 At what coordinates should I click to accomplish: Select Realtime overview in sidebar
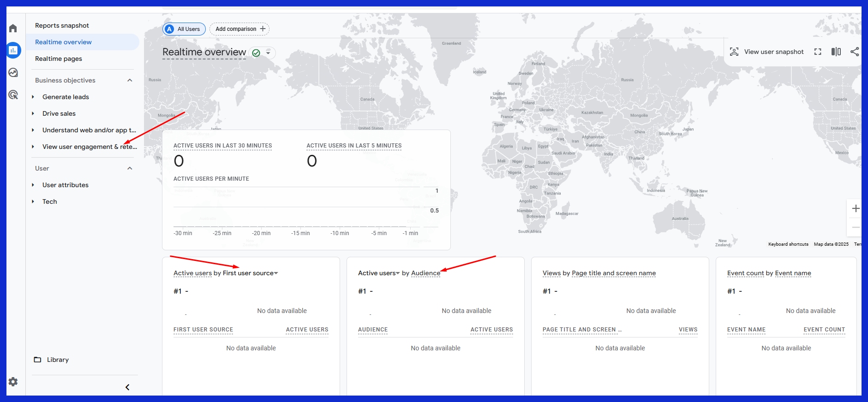82,42
